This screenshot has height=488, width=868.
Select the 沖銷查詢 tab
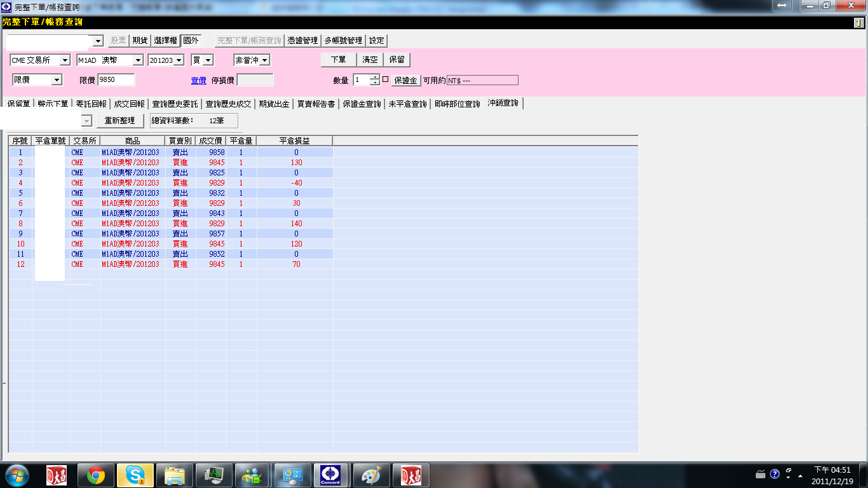[503, 103]
